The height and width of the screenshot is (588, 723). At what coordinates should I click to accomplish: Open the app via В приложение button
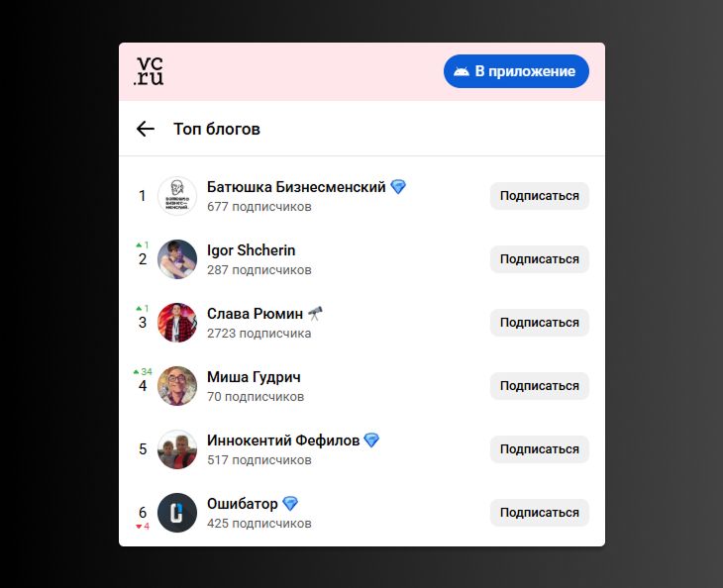516,71
